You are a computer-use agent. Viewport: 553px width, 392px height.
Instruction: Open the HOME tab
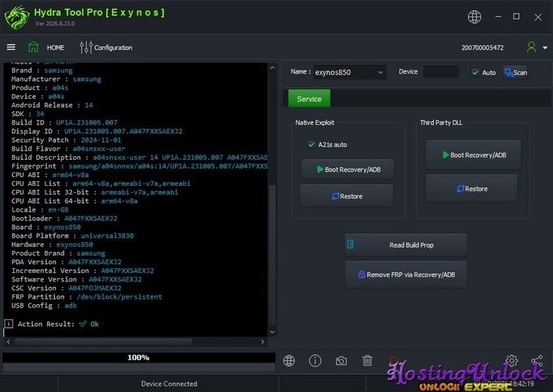(56, 48)
